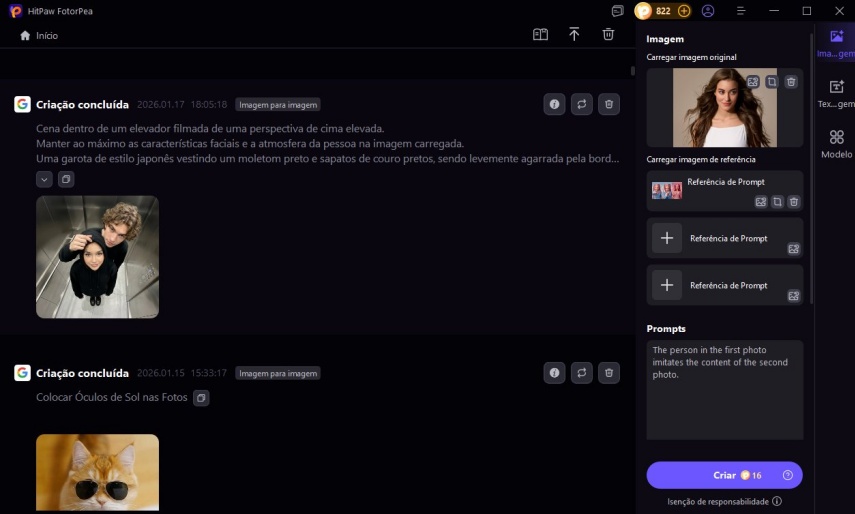The width and height of the screenshot is (855, 514).
Task: Copy the elevator prompt text
Action: (66, 179)
